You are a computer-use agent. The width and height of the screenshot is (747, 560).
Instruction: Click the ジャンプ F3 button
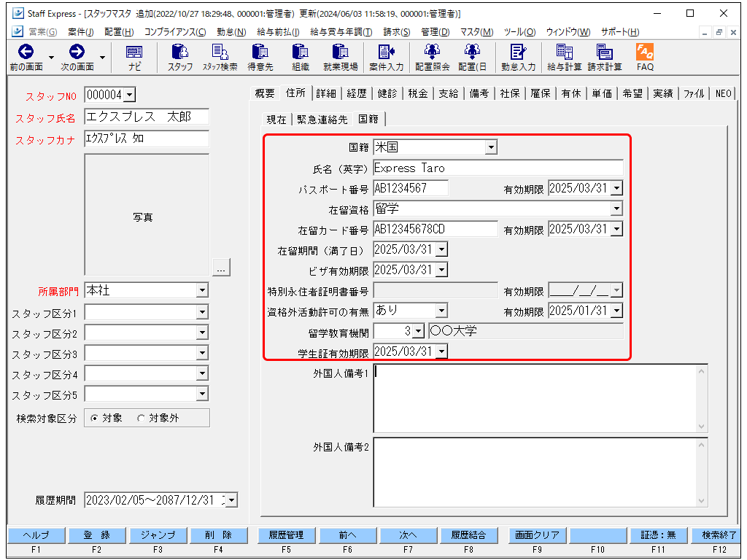click(x=158, y=535)
